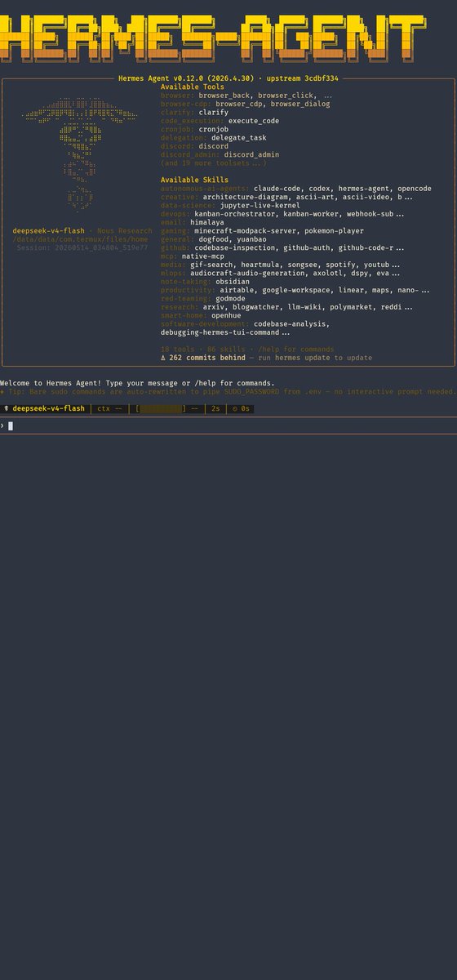457x980 pixels.
Task: Click linear skill name
Action: point(352,290)
